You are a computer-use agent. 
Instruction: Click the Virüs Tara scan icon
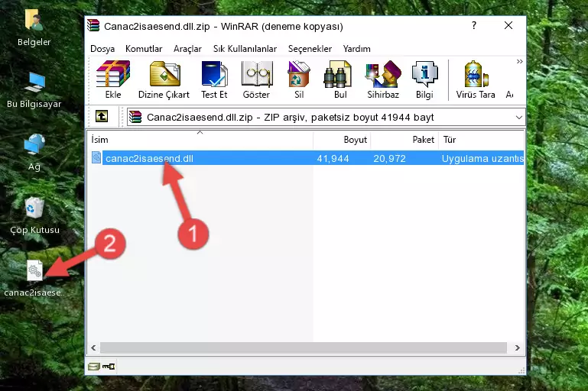476,79
